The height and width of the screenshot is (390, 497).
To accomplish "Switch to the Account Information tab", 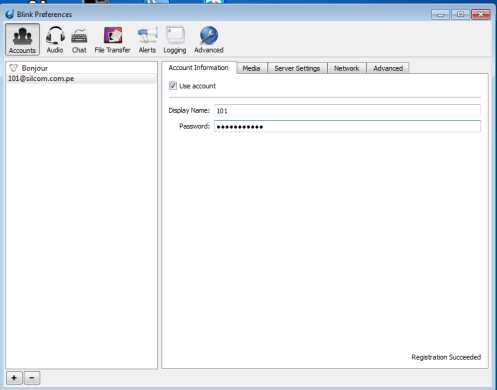I will pyautogui.click(x=199, y=68).
